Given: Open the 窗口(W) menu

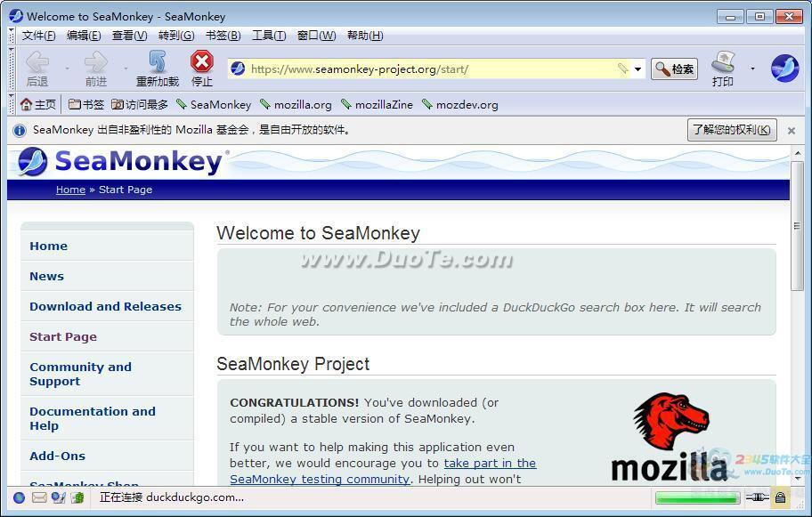Looking at the screenshot, I should (316, 36).
